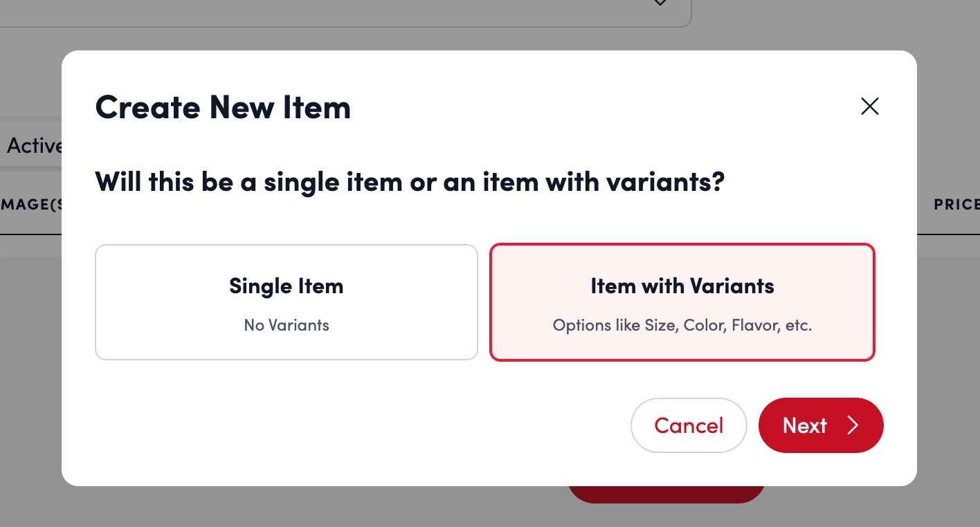Click the Item with Variants title label
The image size is (980, 527).
pyautogui.click(x=682, y=286)
